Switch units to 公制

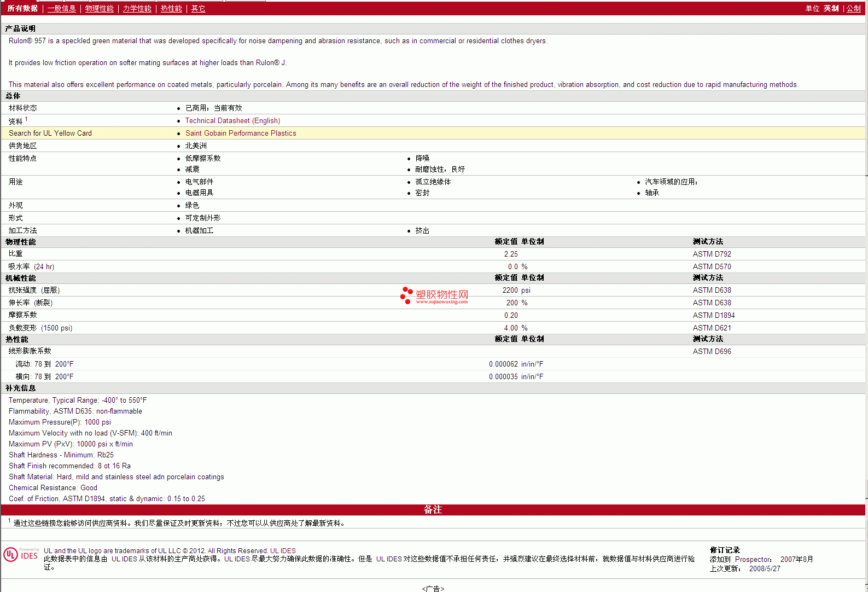click(853, 9)
